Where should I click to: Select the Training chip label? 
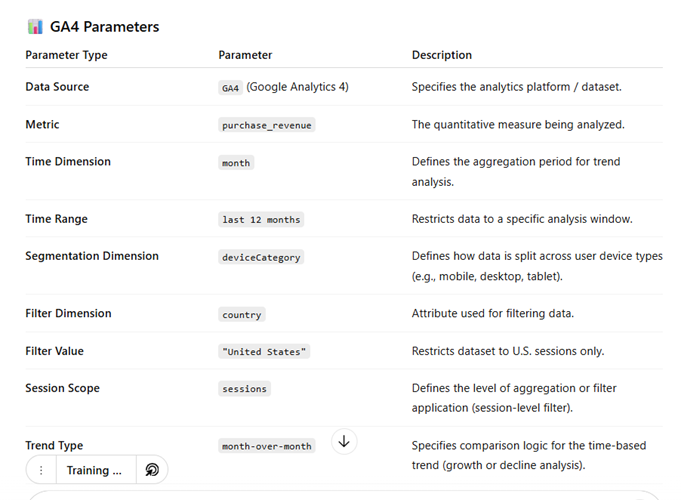coord(94,470)
